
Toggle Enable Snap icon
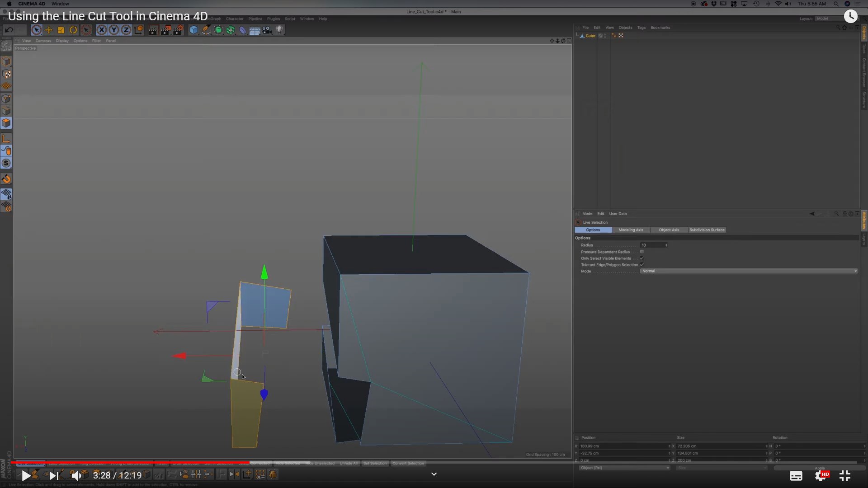point(6,179)
